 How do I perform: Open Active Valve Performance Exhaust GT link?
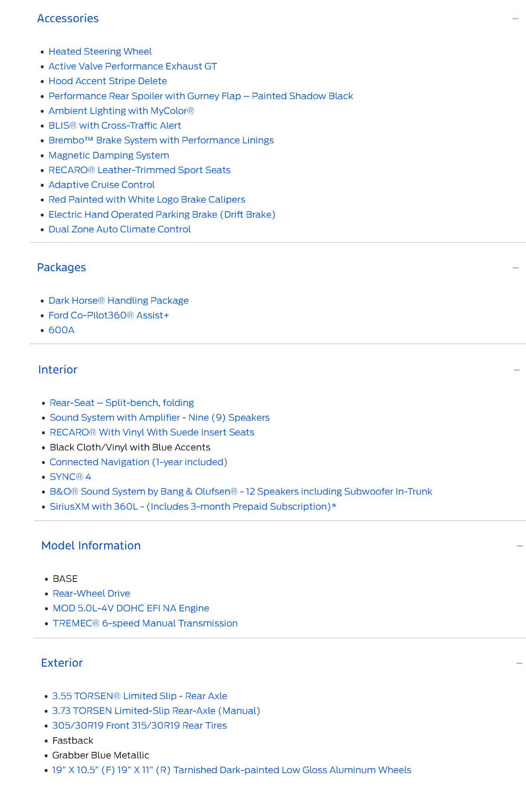coord(133,67)
